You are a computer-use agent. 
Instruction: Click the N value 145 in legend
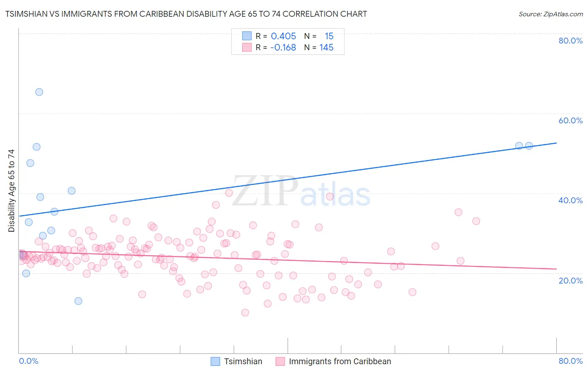click(327, 47)
